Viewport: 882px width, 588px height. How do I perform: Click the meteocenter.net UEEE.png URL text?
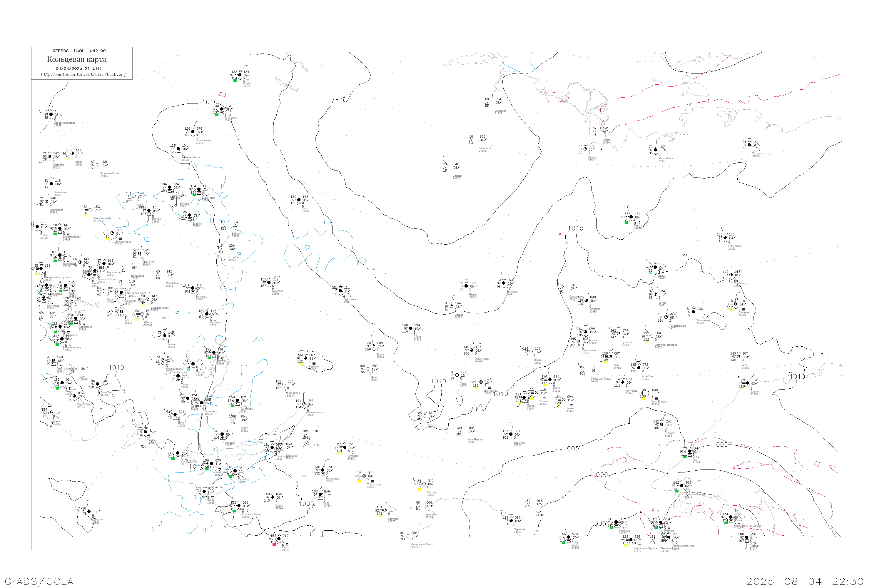pyautogui.click(x=83, y=75)
